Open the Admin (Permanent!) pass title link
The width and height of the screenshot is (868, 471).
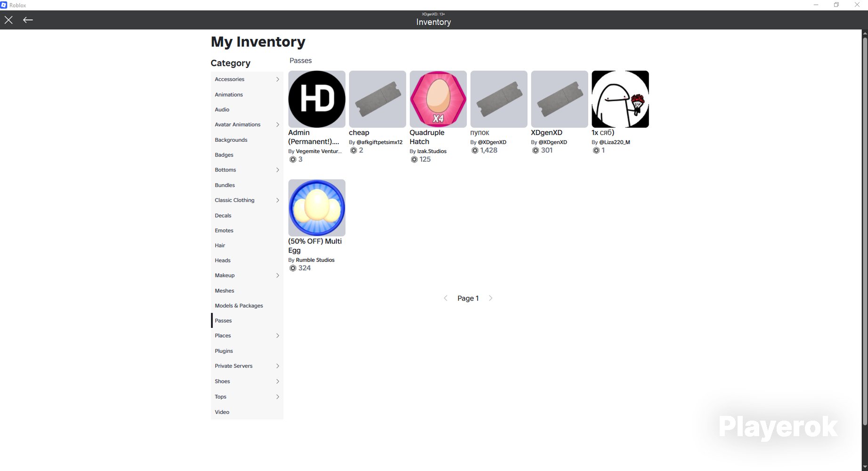tap(314, 137)
